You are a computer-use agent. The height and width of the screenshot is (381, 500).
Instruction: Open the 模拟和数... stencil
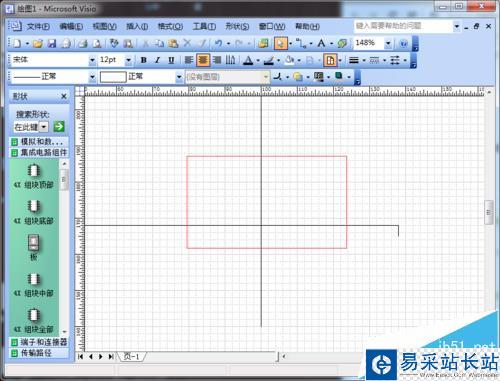click(39, 142)
